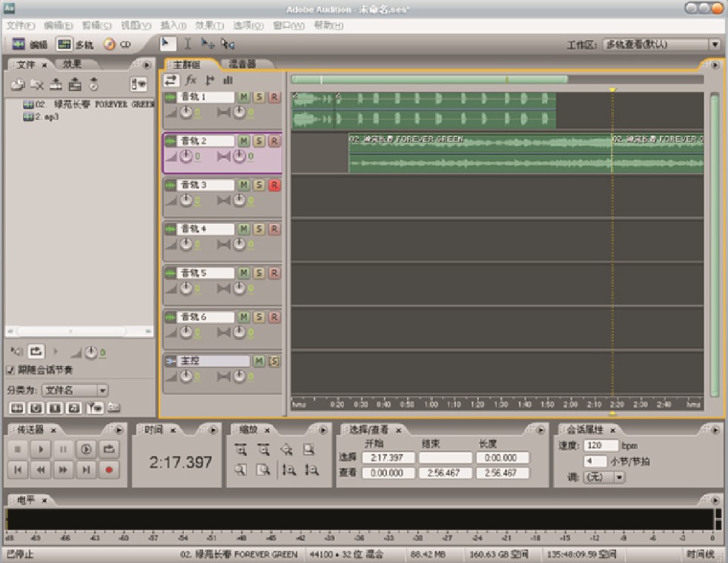Switch to 效果 tab beside Files panel
Screen dimensions: 728x563
(72, 64)
